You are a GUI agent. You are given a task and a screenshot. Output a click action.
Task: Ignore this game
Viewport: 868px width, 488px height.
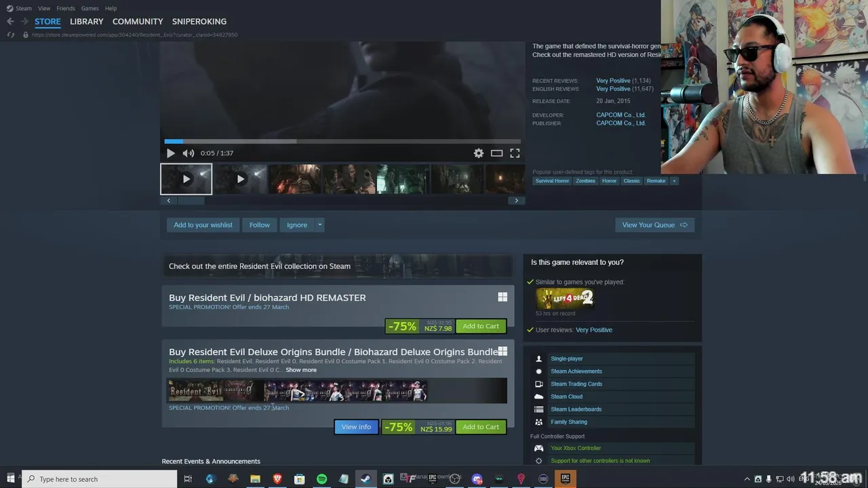(x=297, y=225)
